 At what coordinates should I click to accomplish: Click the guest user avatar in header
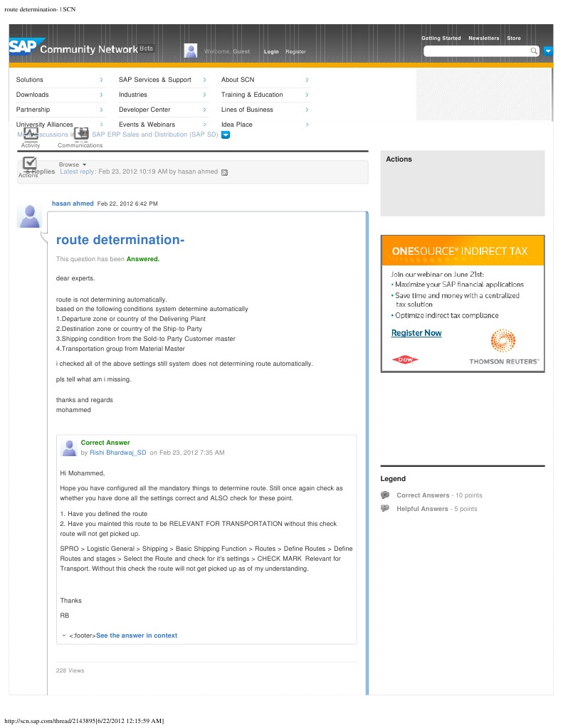[191, 50]
